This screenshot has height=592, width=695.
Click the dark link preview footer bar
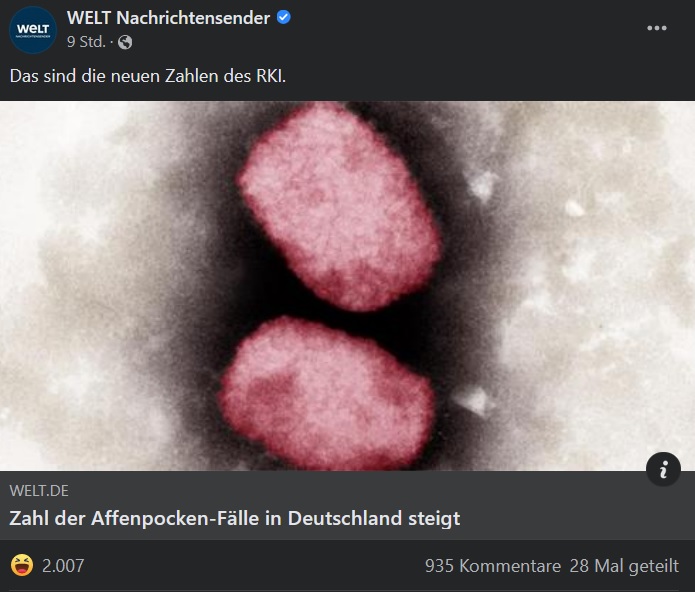pyautogui.click(x=348, y=505)
